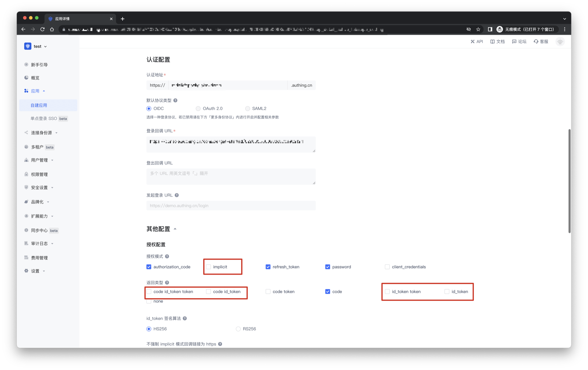Viewport: 588px width, 370px height.
Task: Select the SAML2 protocol radio button
Action: [x=247, y=108]
